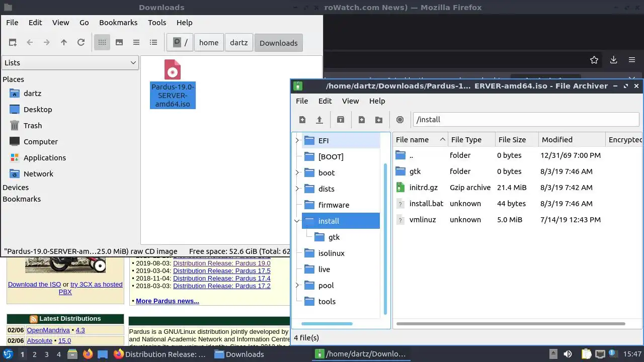Open Computer in Places sidebar
This screenshot has width=644, height=362.
click(41, 142)
